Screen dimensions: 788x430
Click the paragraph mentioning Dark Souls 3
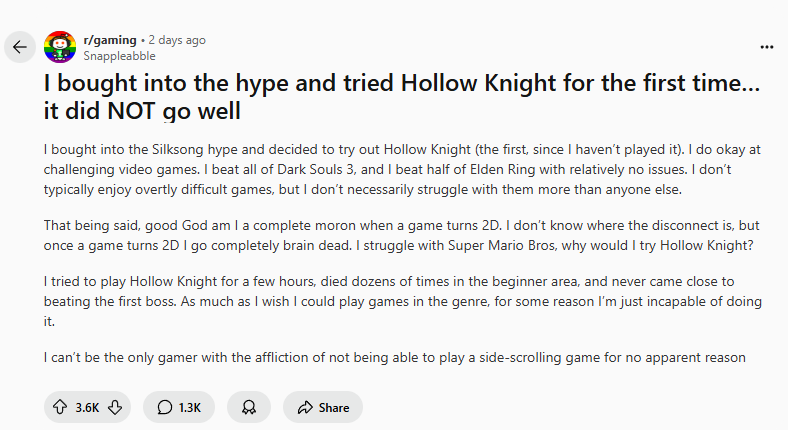[400, 169]
